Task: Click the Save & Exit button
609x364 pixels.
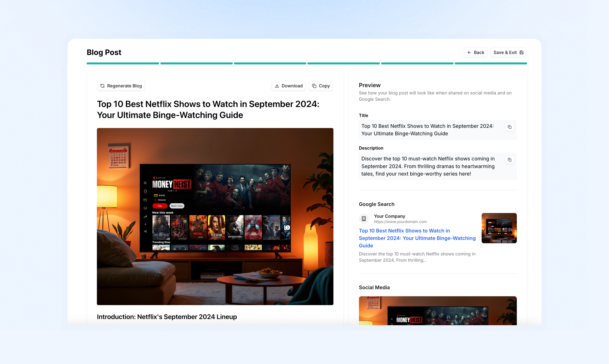Action: [x=508, y=52]
